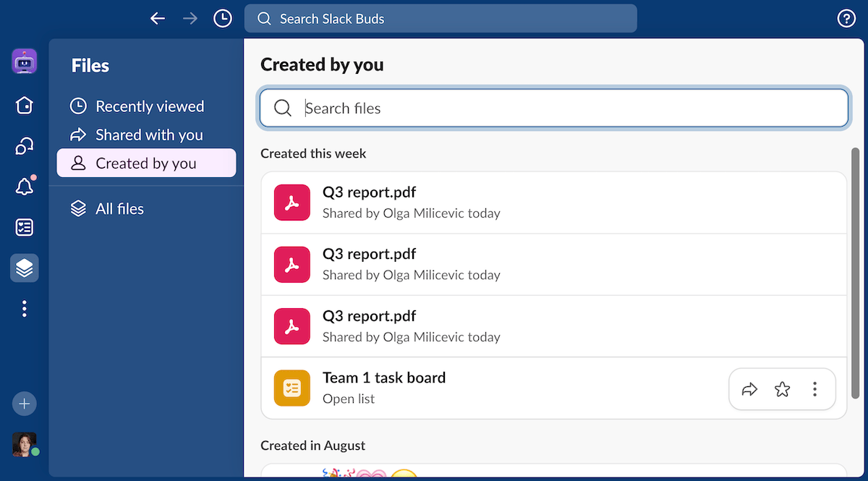868x481 pixels.
Task: Click the Search files input field
Action: pyautogui.click(x=554, y=108)
